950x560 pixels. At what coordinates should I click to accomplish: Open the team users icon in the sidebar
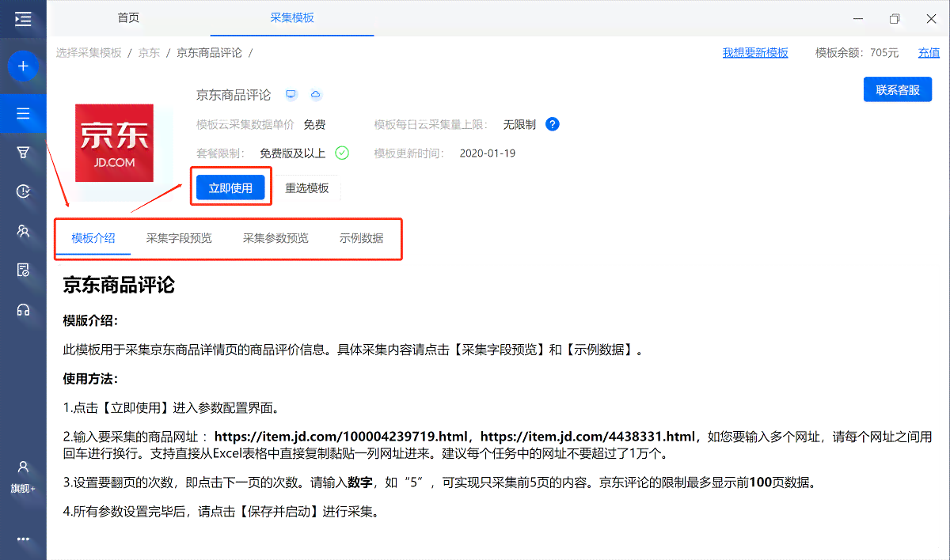pos(23,231)
